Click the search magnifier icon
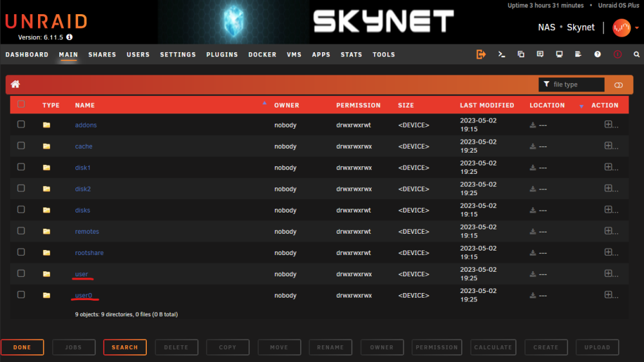This screenshot has width=644, height=362. (x=636, y=54)
